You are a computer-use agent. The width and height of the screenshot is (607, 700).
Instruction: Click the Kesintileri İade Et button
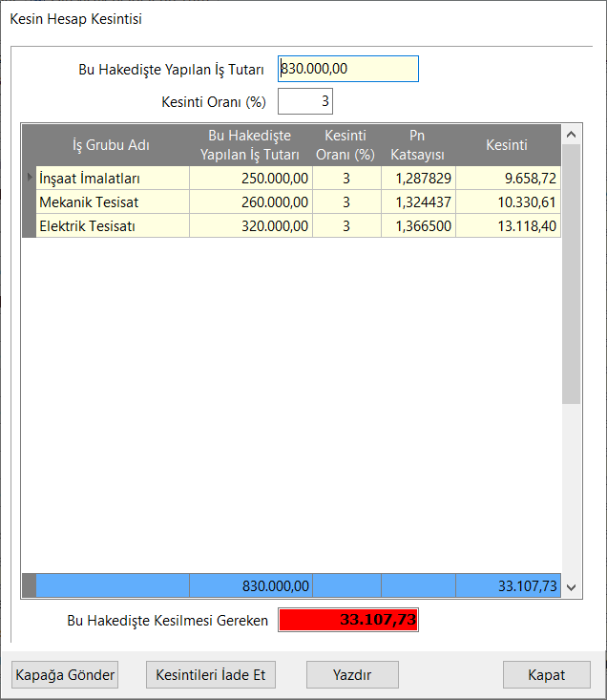[x=211, y=674]
